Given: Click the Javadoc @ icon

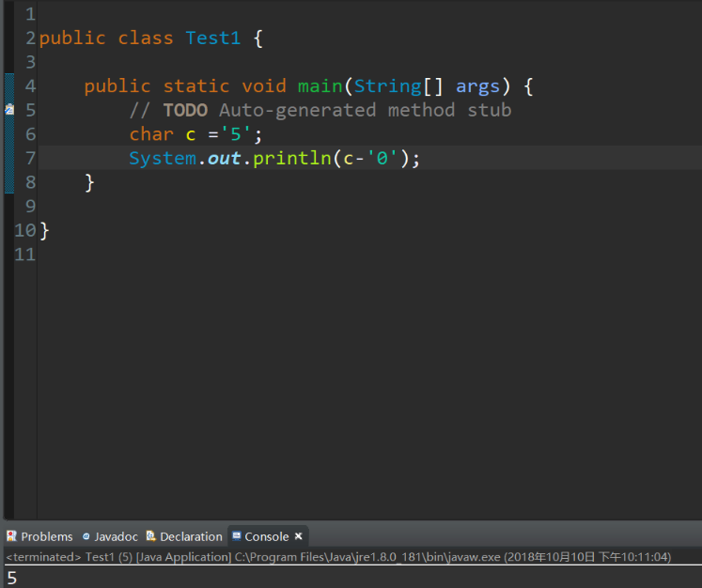Looking at the screenshot, I should [x=86, y=536].
